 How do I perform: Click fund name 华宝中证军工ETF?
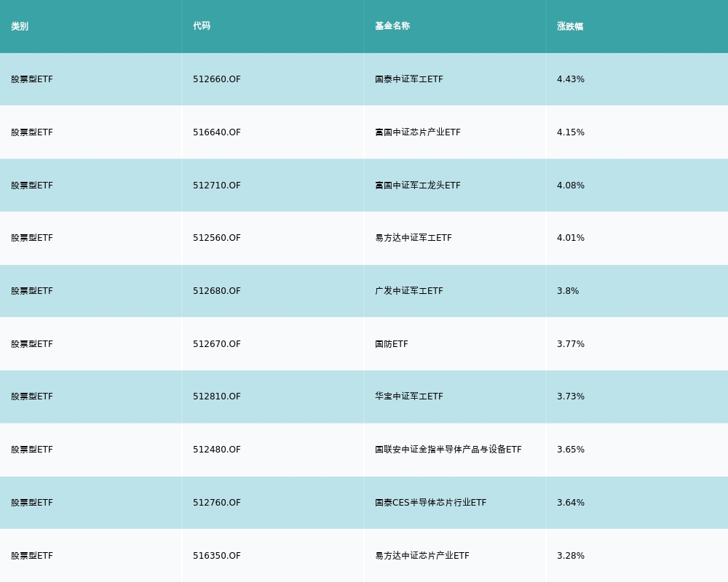pyautogui.click(x=409, y=396)
